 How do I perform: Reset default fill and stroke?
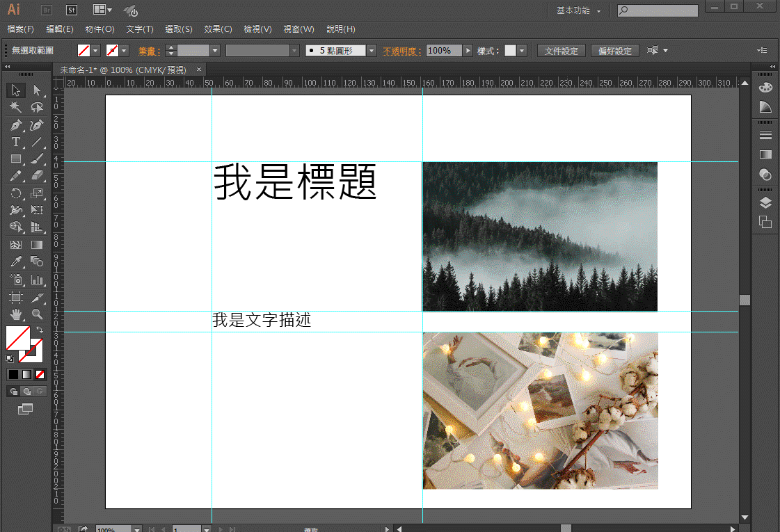pos(10,358)
